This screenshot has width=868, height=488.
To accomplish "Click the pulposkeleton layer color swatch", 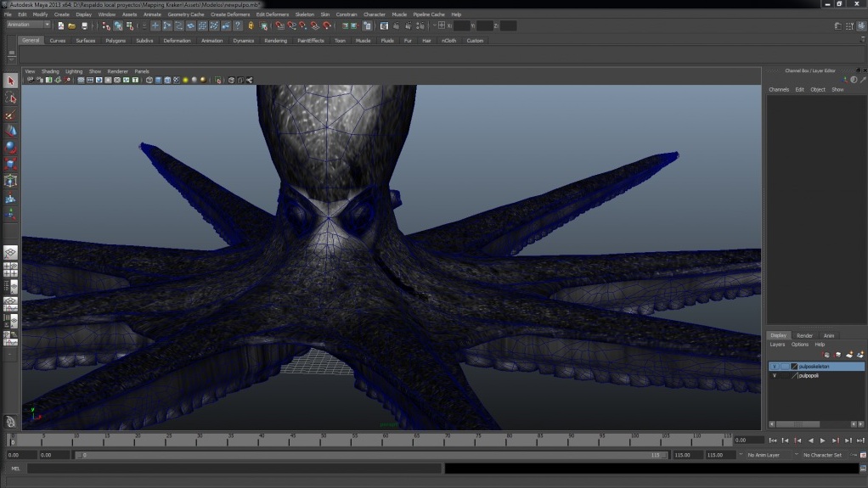I will pos(795,367).
